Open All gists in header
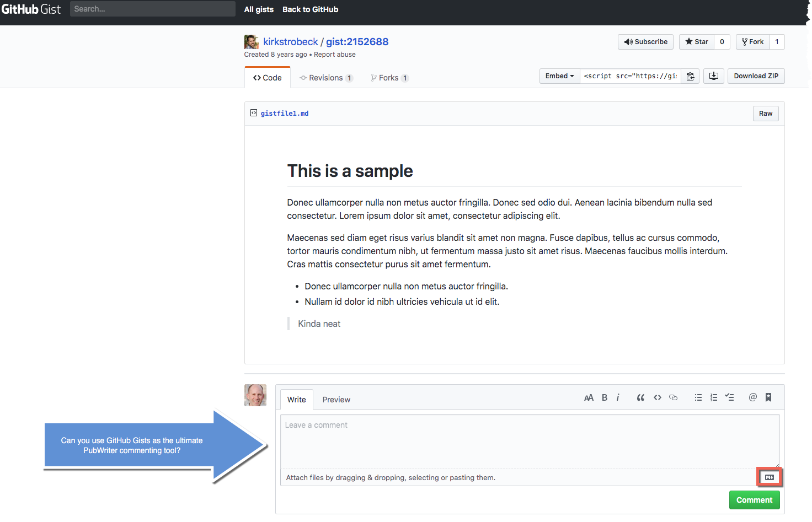Viewport: 812px width, 522px height. click(259, 9)
